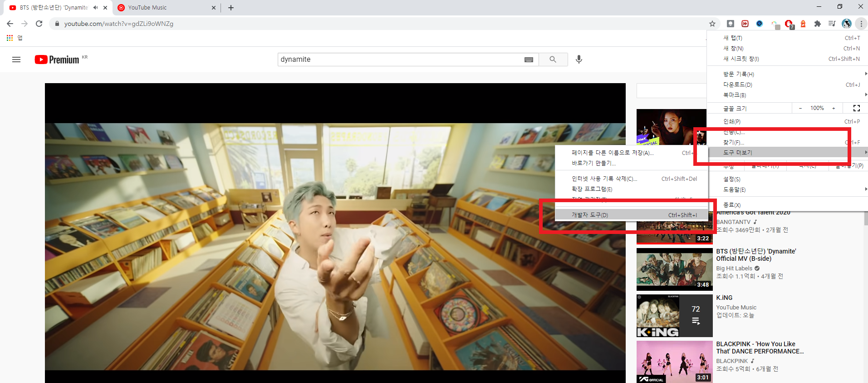Viewport: 868px width, 383px height.
Task: Enter fullscreen from the zoom row icon
Action: pyautogui.click(x=857, y=108)
